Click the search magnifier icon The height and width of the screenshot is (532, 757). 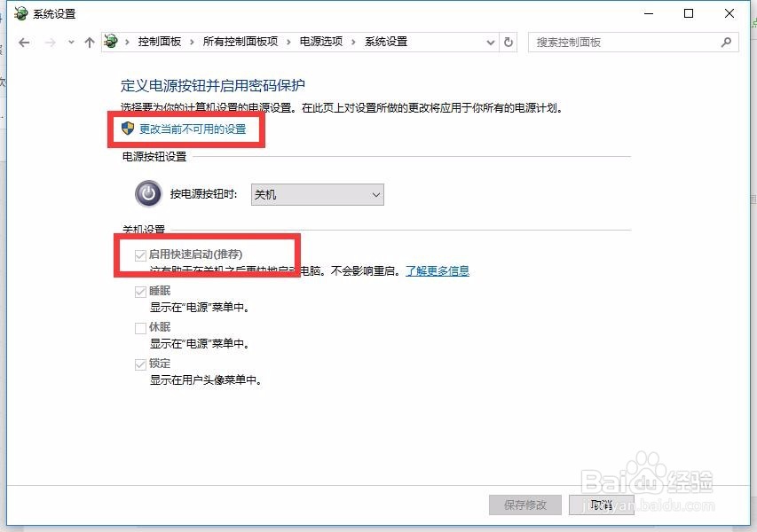[x=726, y=43]
